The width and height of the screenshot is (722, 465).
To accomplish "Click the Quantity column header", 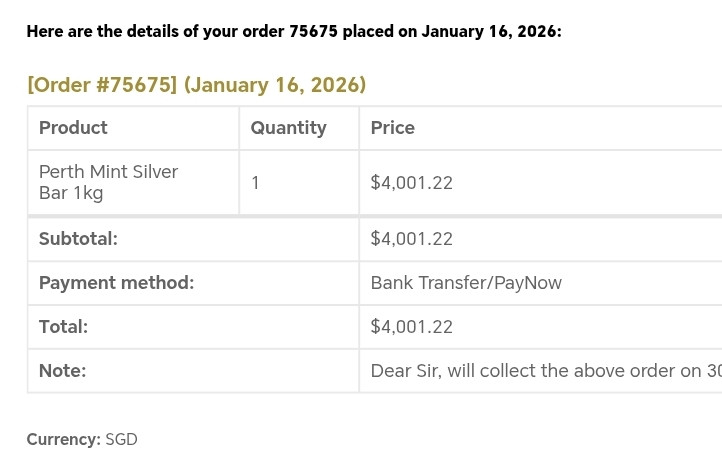I will 288,128.
